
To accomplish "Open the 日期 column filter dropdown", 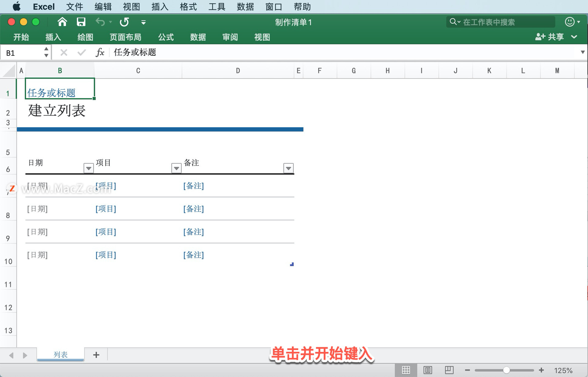I will (89, 168).
